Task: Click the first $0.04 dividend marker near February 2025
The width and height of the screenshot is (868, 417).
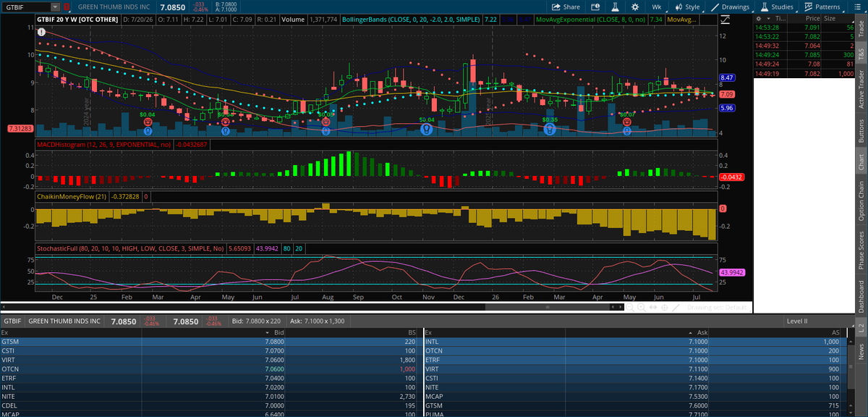Action: pyautogui.click(x=148, y=114)
